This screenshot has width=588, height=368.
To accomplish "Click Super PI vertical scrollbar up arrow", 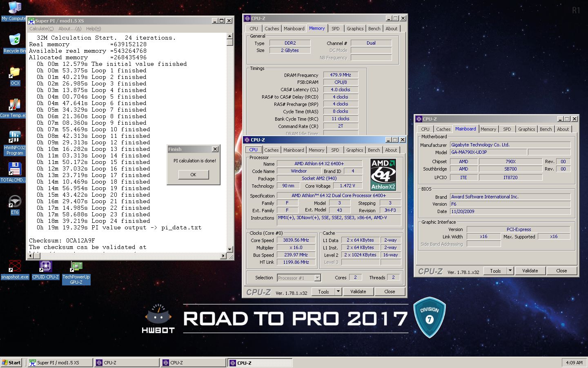I will coord(229,36).
